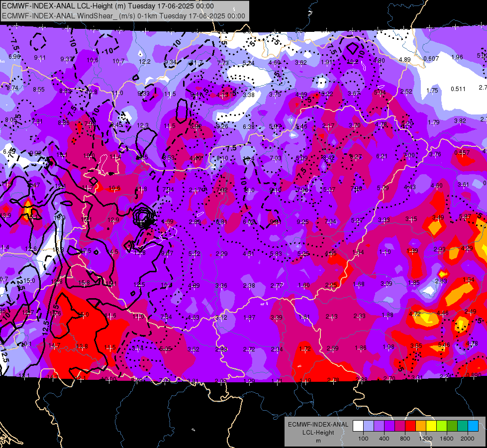Click the grid value 3.52
The width and height of the screenshot is (487, 448).
[x=193, y=349]
